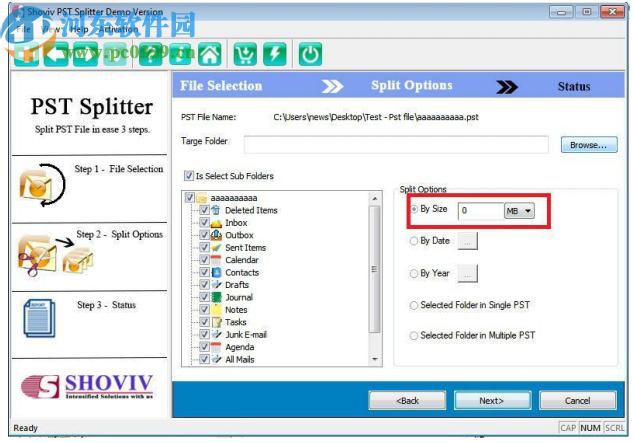Image resolution: width=633 pixels, height=443 pixels.
Task: Click the left-arrow Back toolbar icon
Action: [x=56, y=54]
